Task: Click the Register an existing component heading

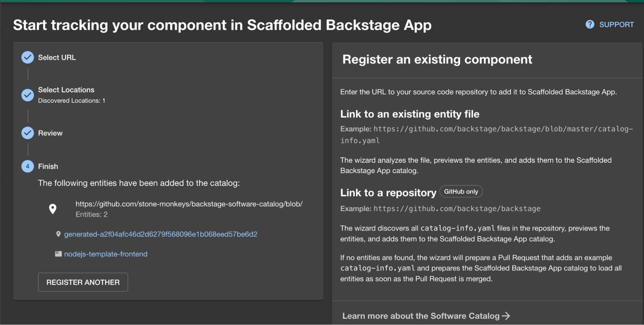Action: click(437, 60)
